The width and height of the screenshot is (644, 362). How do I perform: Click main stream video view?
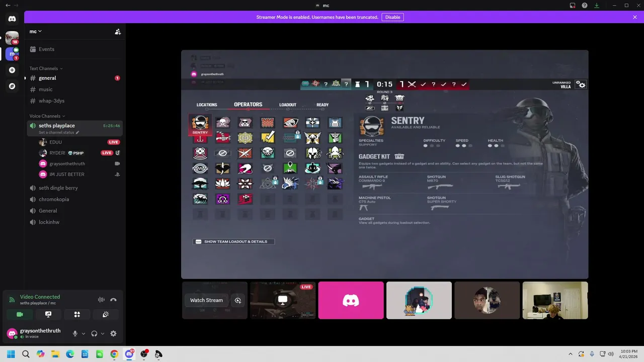[x=384, y=164]
